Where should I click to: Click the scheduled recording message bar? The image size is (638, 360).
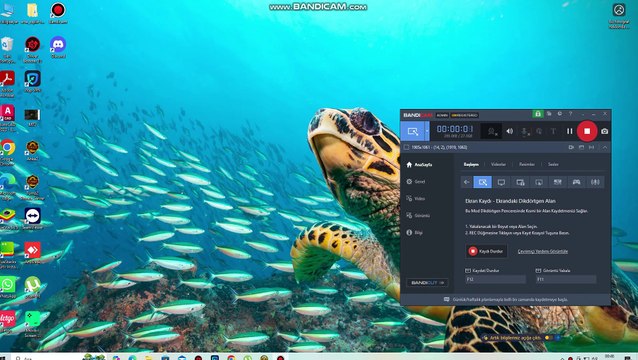505,299
